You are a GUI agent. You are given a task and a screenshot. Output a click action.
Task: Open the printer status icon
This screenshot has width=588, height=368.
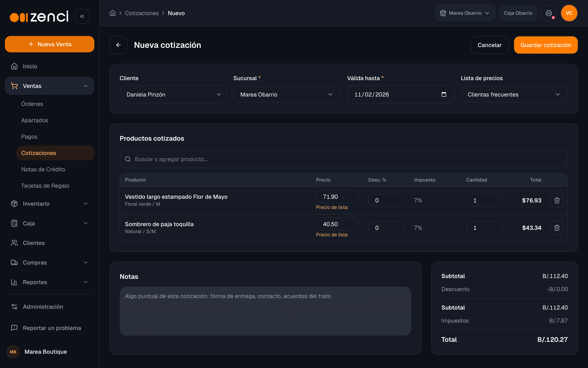coord(549,13)
